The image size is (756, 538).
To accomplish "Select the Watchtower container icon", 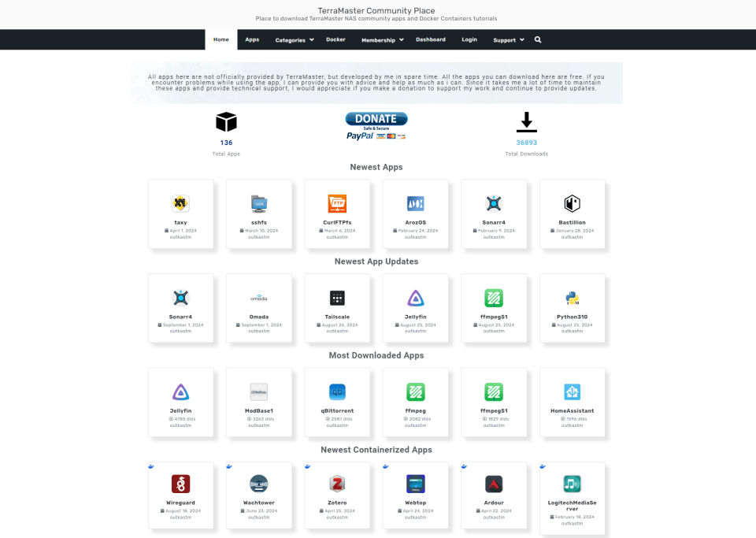I will (259, 484).
